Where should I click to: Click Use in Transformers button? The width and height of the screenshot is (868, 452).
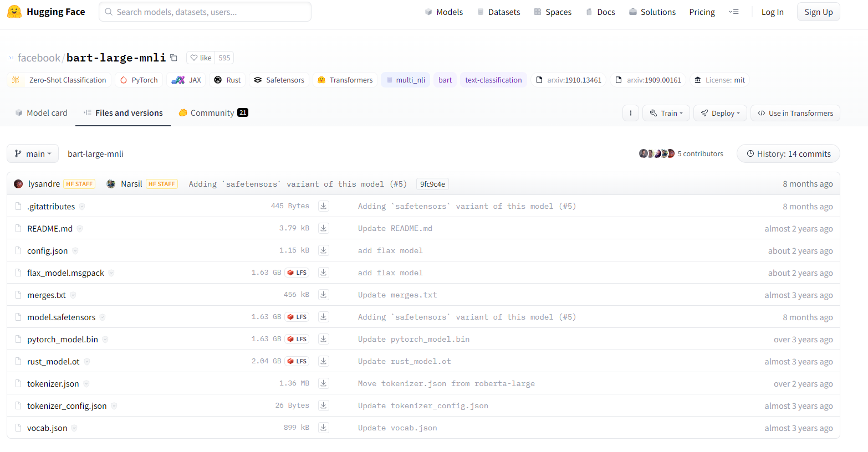pos(795,113)
